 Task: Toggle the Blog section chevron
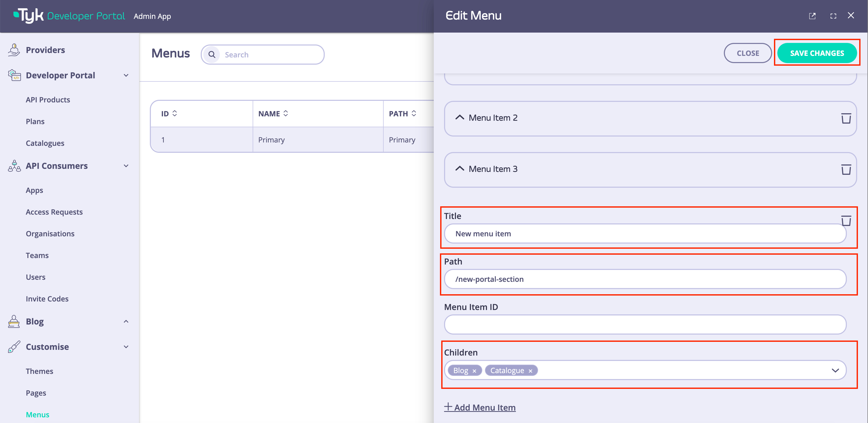126,321
